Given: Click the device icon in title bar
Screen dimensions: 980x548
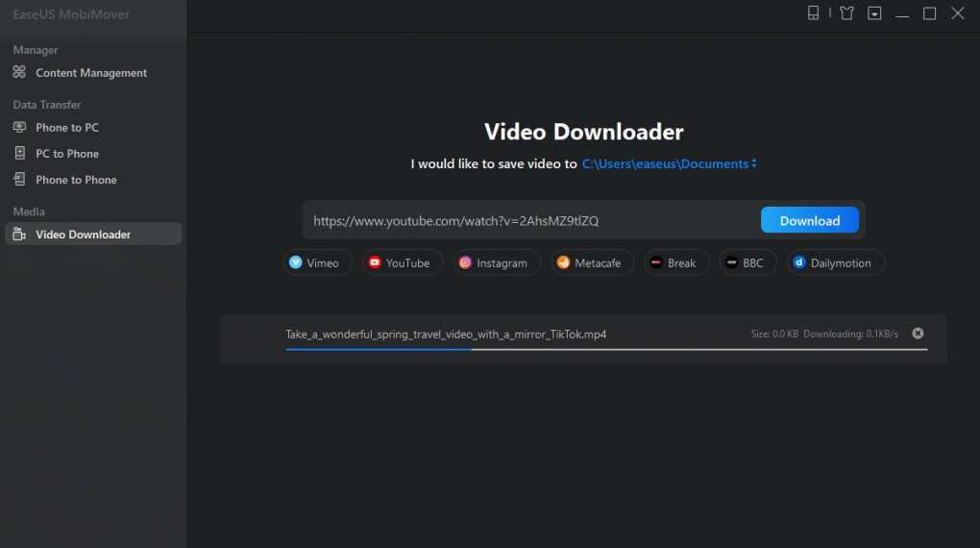Looking at the screenshot, I should [x=813, y=13].
